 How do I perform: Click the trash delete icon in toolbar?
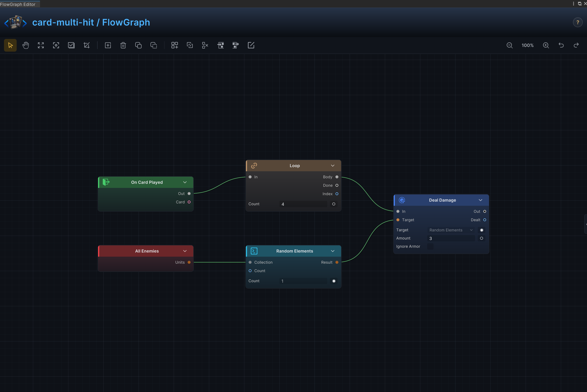click(123, 45)
